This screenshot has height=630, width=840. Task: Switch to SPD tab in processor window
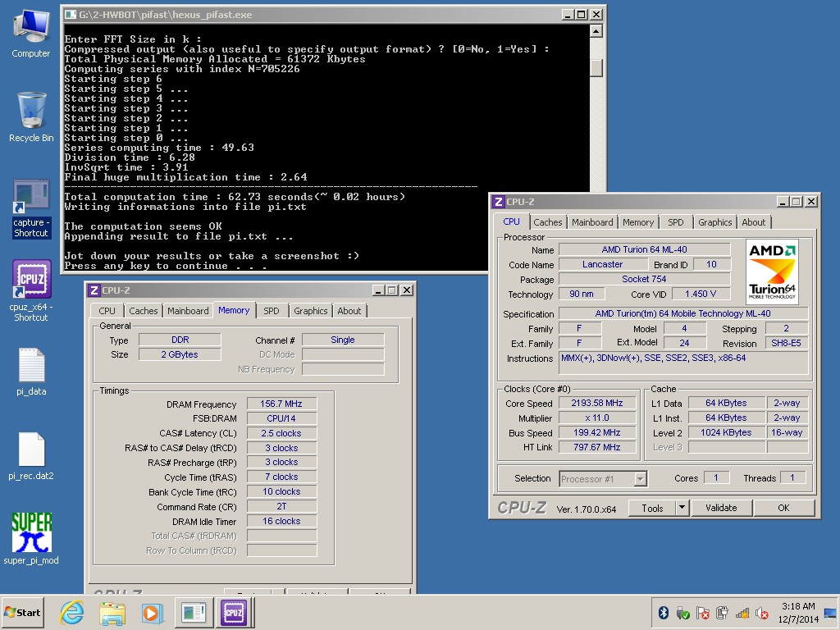[676, 222]
